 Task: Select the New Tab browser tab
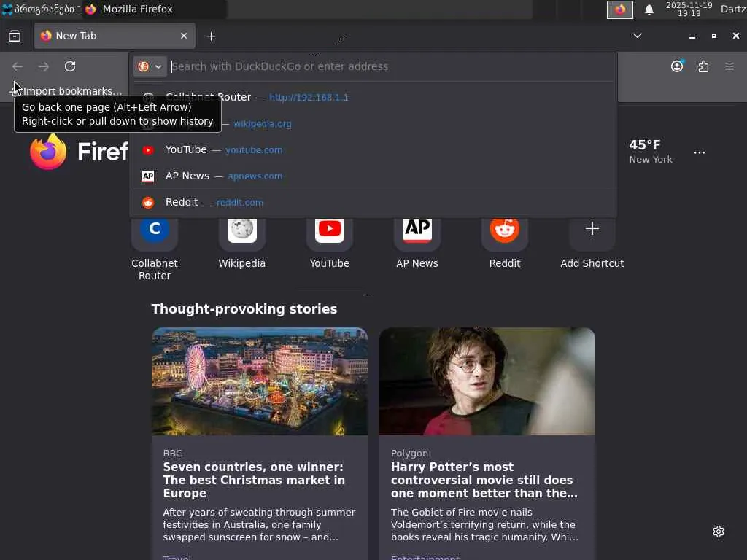[115, 36]
